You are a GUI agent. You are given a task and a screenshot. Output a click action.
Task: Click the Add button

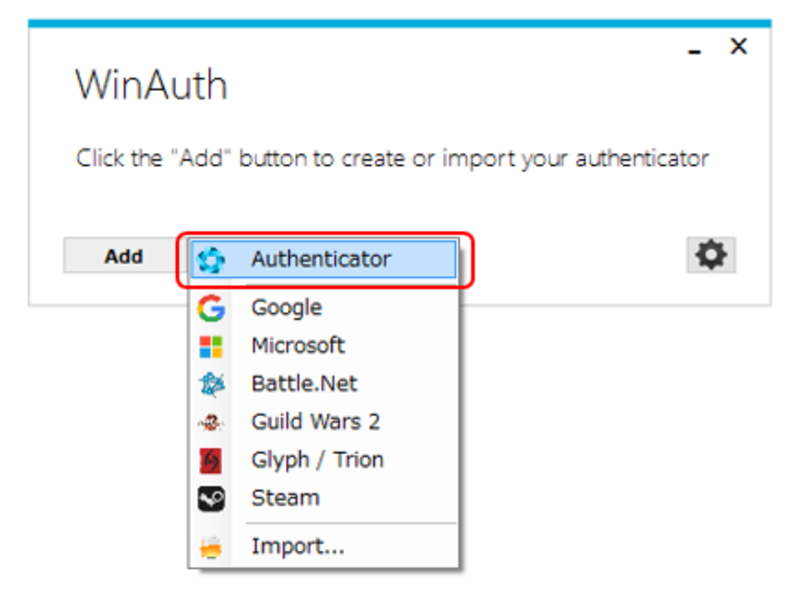124,256
